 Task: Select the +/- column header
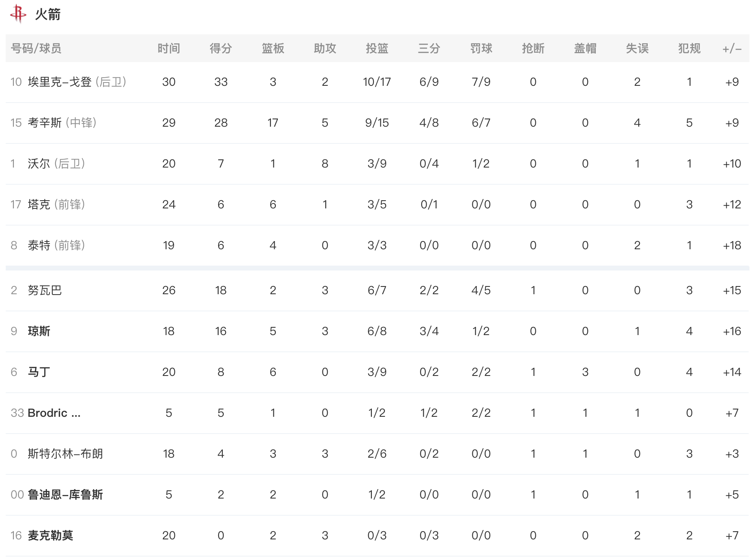[x=731, y=49]
